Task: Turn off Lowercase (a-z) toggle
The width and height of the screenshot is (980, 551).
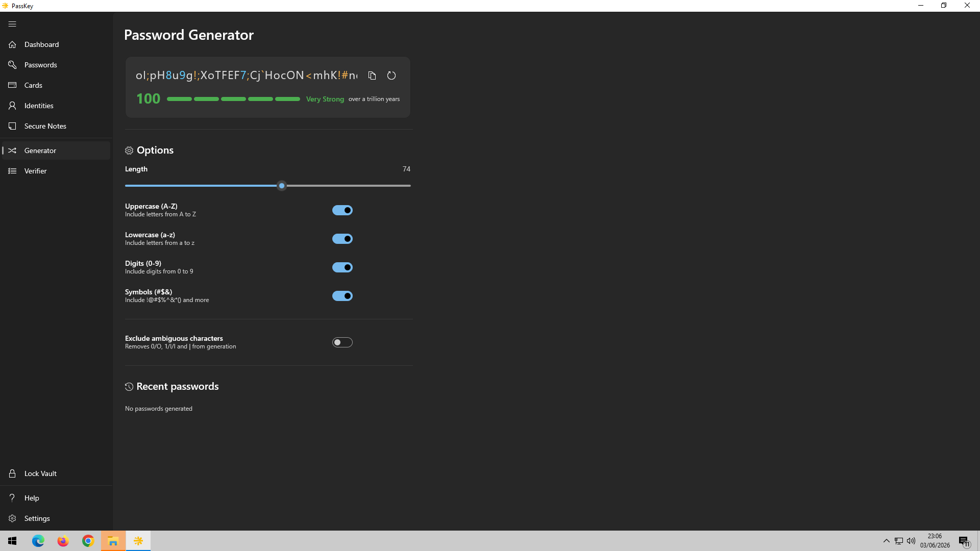Action: pos(342,239)
